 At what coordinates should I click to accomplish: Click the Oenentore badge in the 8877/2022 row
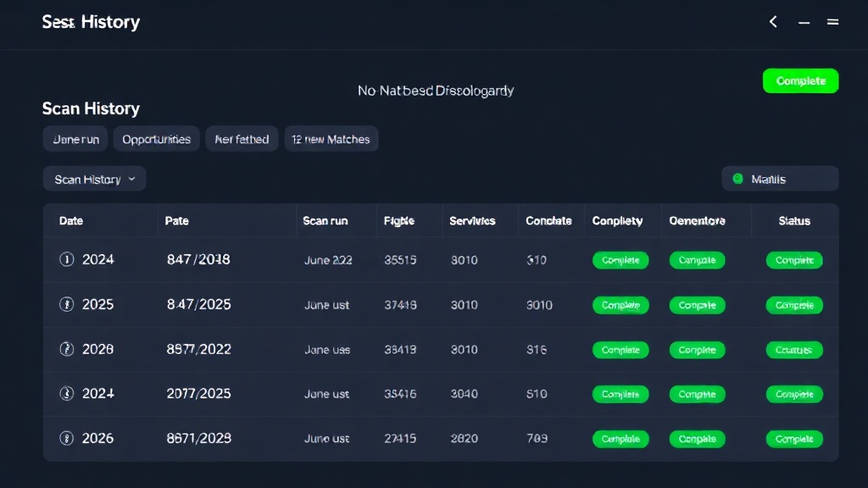697,350
